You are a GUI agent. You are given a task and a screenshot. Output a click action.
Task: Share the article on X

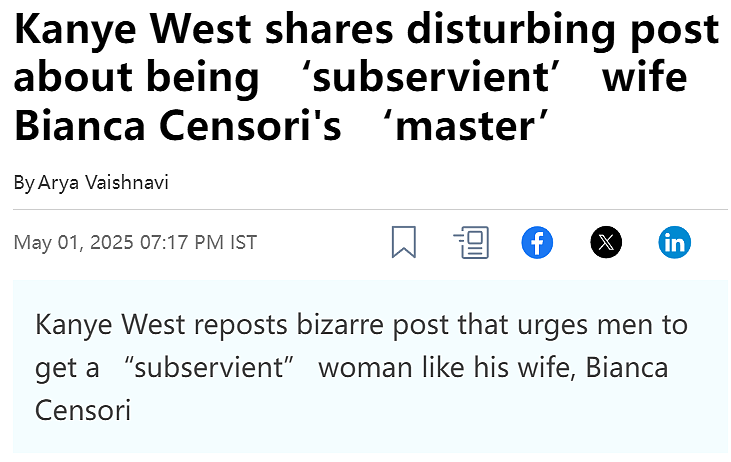606,242
